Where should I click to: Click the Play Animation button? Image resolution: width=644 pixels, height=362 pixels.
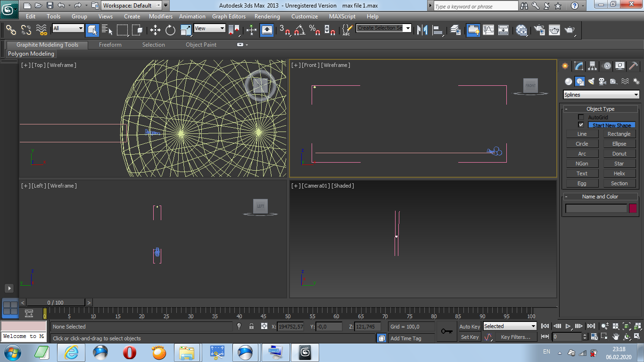tap(569, 326)
